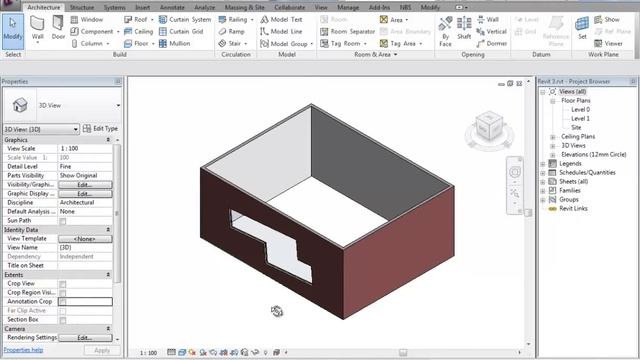Enable the Crop View checkbox

62,284
